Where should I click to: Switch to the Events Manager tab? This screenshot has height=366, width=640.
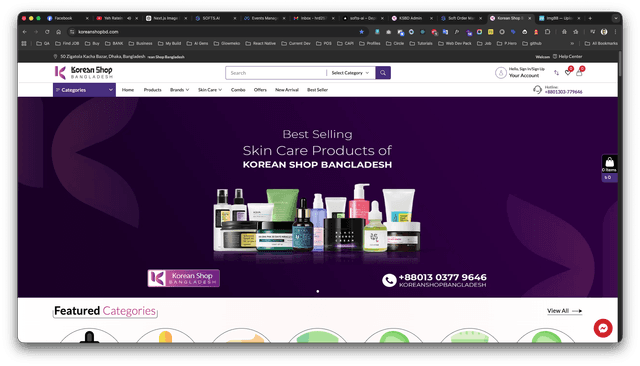[263, 18]
